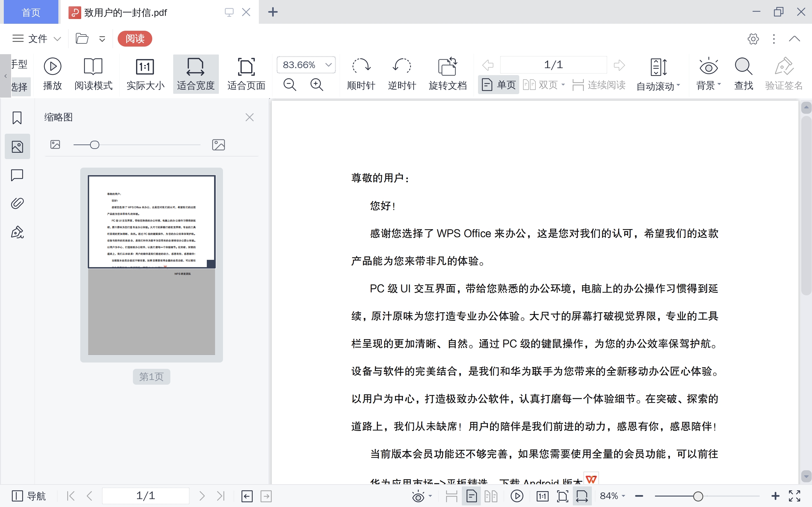The image size is (812, 507).
Task: Open the 验证签名 signature verification tool
Action: pyautogui.click(x=784, y=73)
